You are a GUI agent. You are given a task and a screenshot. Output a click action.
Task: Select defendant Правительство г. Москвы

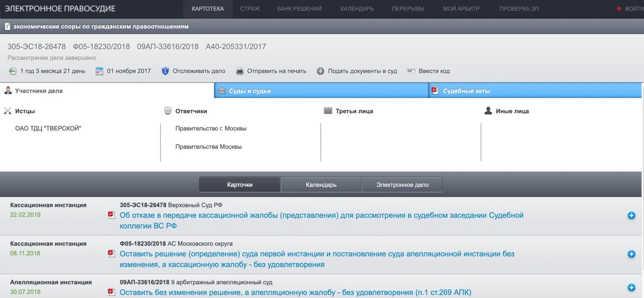pyautogui.click(x=211, y=128)
